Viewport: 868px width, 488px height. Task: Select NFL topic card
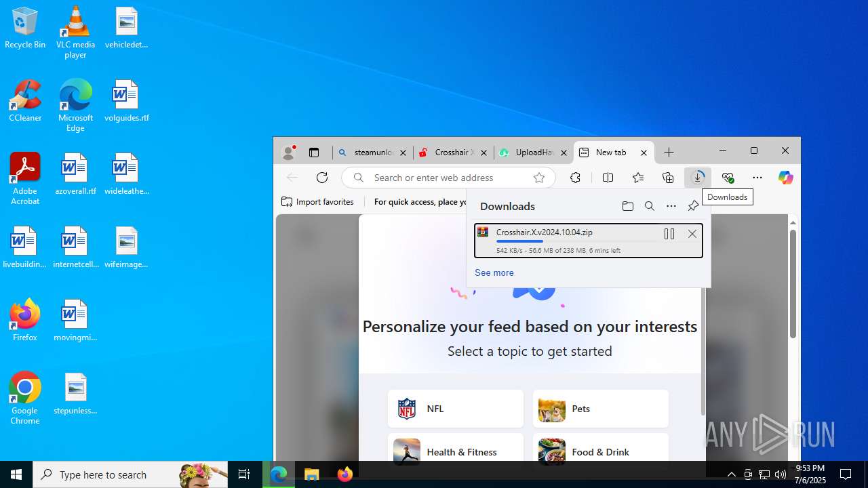[x=456, y=409]
